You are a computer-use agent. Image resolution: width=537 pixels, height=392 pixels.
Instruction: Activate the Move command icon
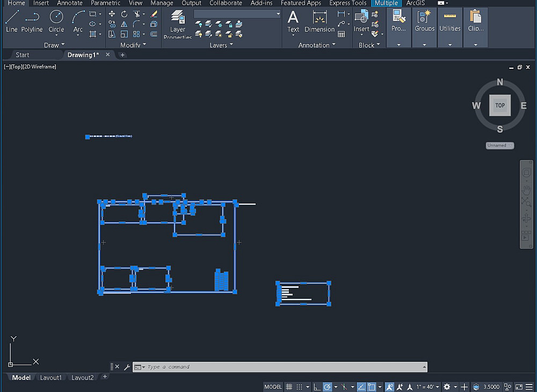(112, 14)
